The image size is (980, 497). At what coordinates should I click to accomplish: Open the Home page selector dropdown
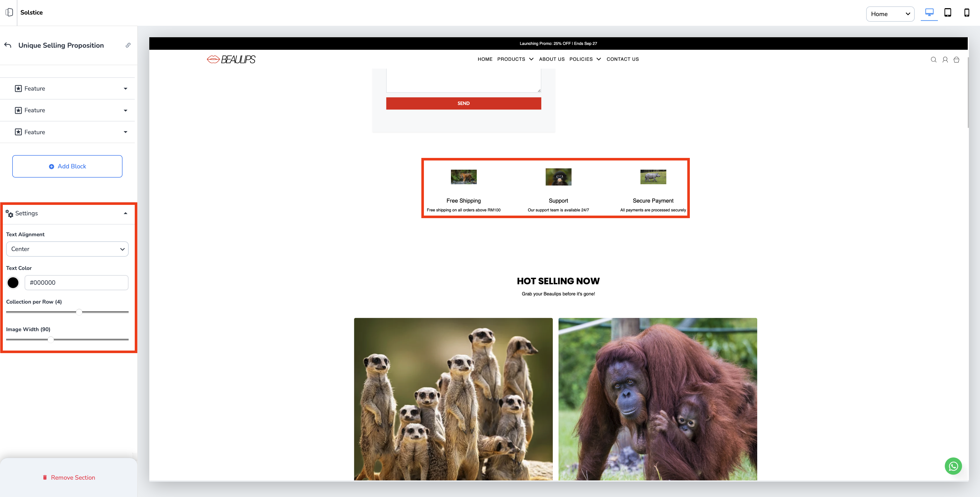890,14
